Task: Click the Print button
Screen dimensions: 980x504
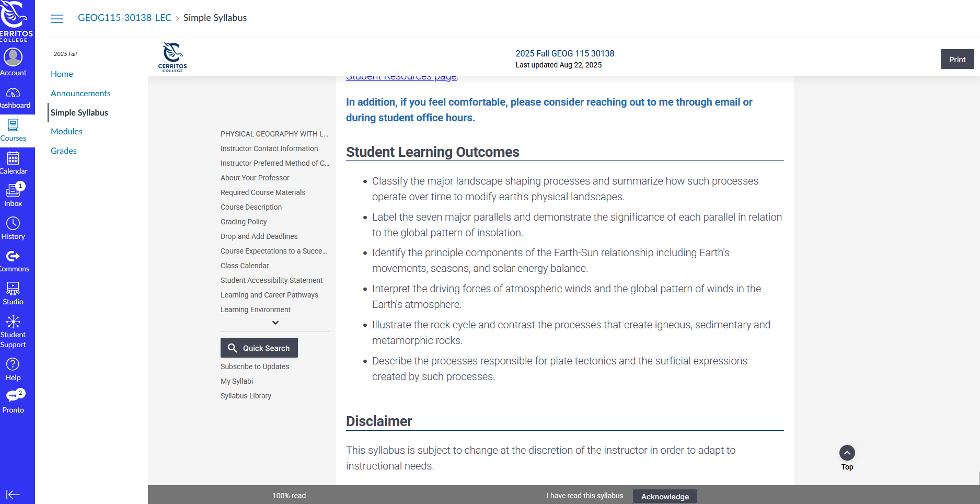Action: tap(958, 60)
